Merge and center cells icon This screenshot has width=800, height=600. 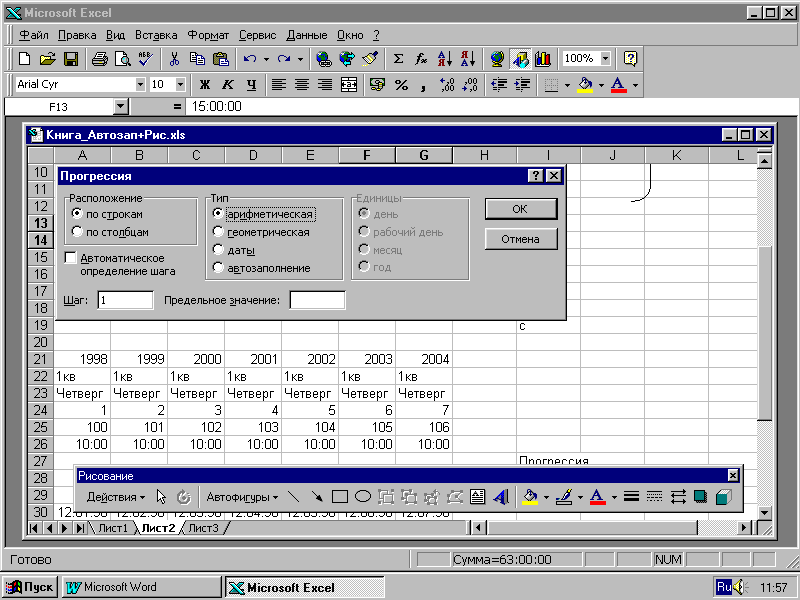tap(349, 85)
